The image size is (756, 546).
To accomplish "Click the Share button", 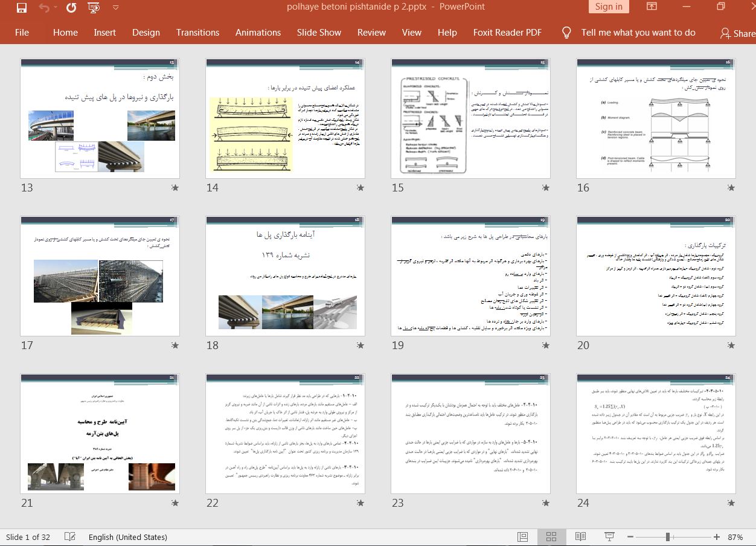I will (738, 34).
